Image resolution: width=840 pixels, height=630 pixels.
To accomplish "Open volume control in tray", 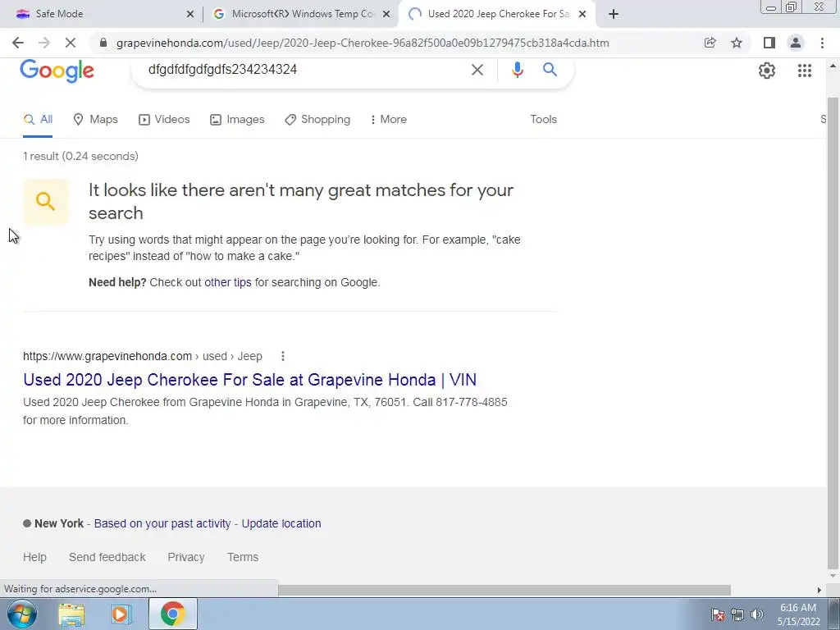I will click(x=757, y=614).
